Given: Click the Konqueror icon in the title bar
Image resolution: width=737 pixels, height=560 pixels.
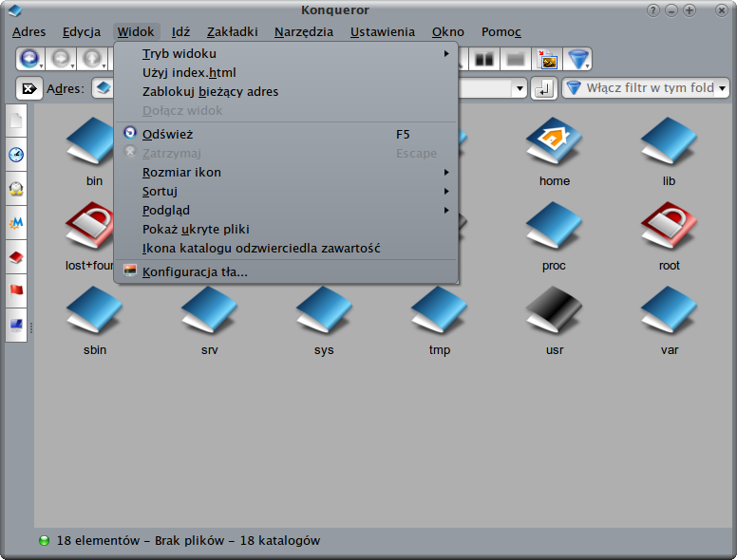Looking at the screenshot, I should coord(14,9).
